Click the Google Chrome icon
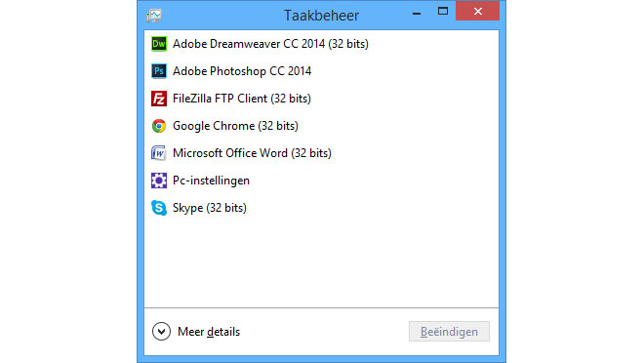Screen dimensions: 644x363 [x=158, y=126]
